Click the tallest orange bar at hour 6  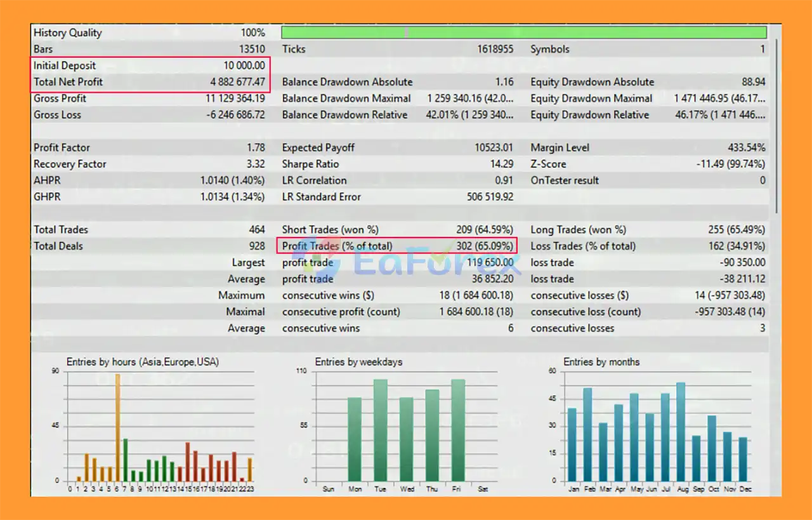[x=117, y=427]
